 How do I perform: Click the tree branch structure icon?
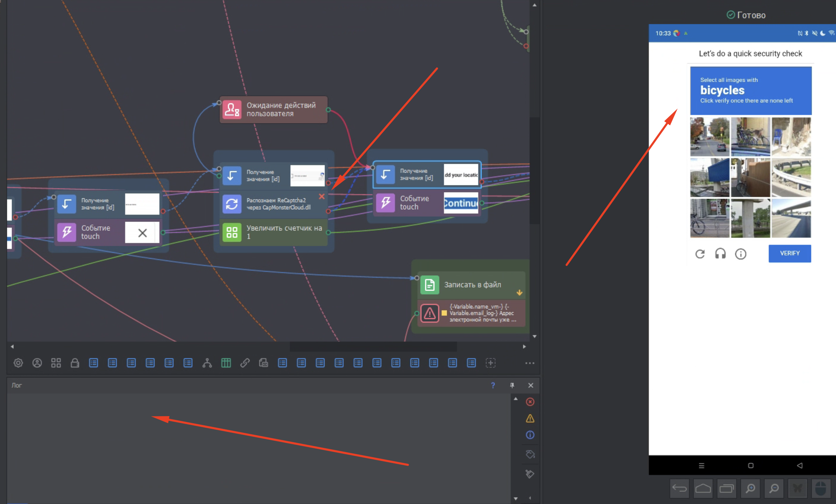(x=207, y=363)
